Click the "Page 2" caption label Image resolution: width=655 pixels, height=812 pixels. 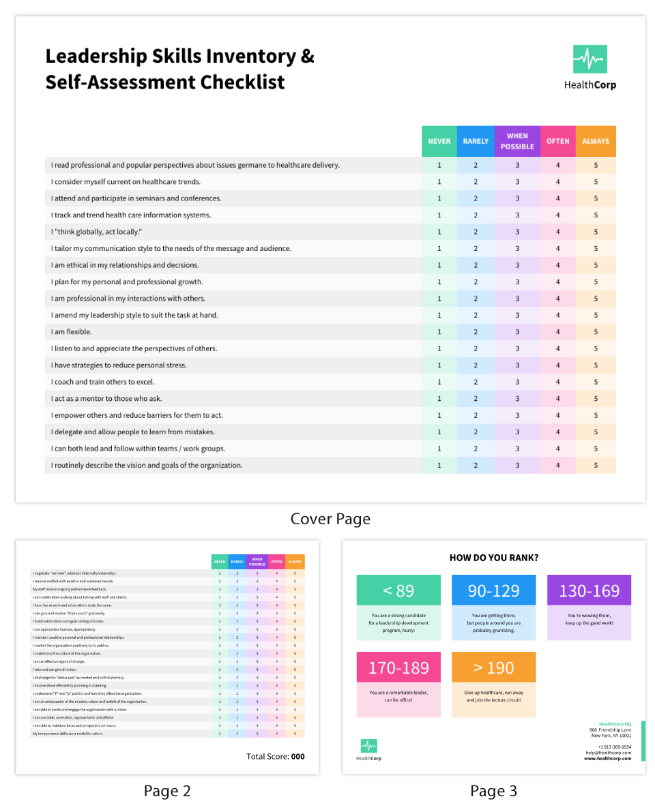pyautogui.click(x=167, y=791)
